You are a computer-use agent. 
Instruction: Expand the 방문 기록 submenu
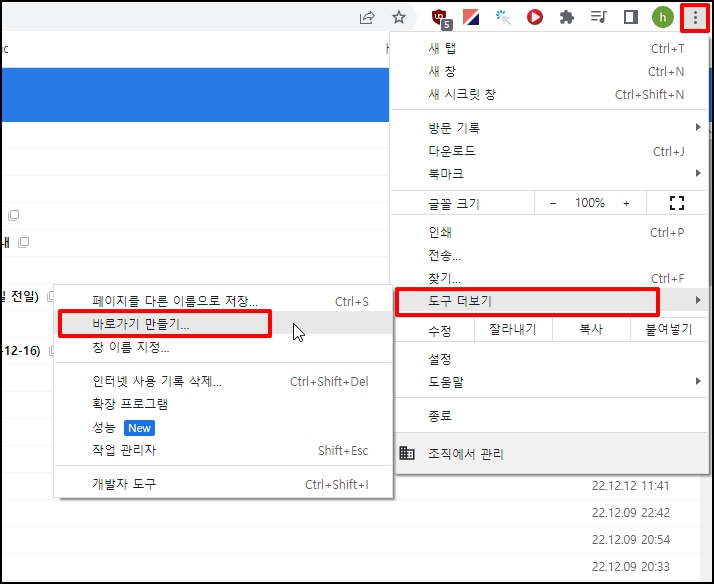pos(549,127)
